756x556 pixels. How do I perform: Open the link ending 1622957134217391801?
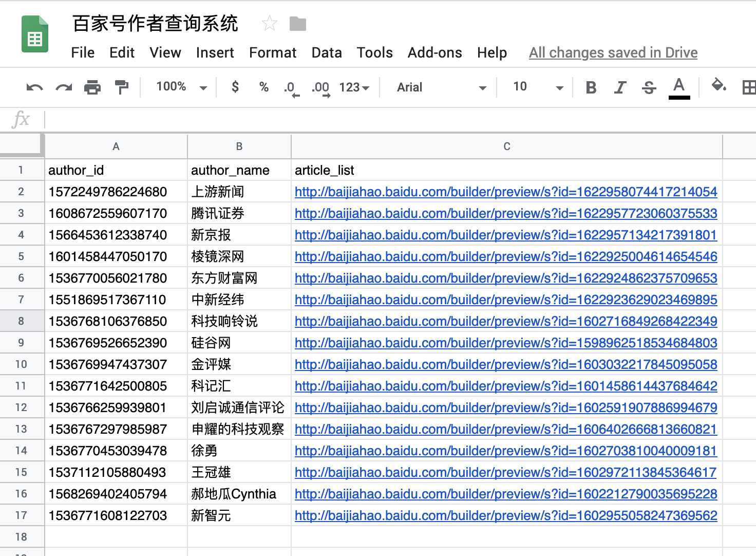pos(506,235)
